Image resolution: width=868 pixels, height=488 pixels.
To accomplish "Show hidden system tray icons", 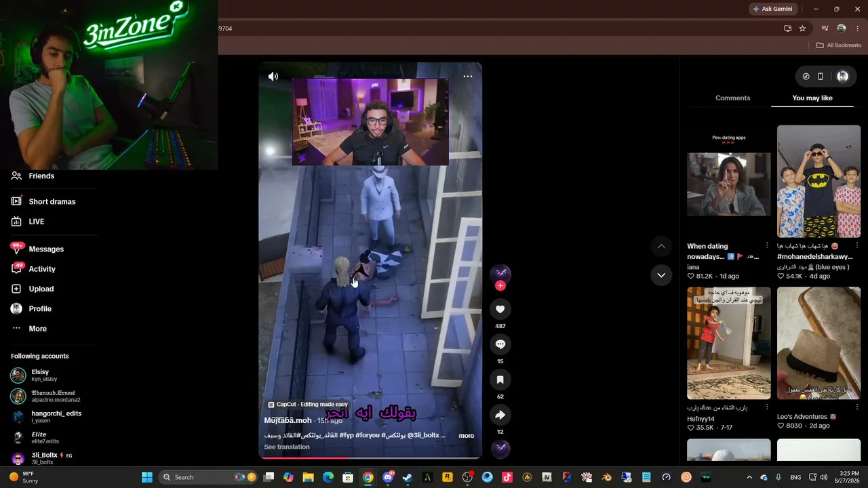I will [x=749, y=477].
